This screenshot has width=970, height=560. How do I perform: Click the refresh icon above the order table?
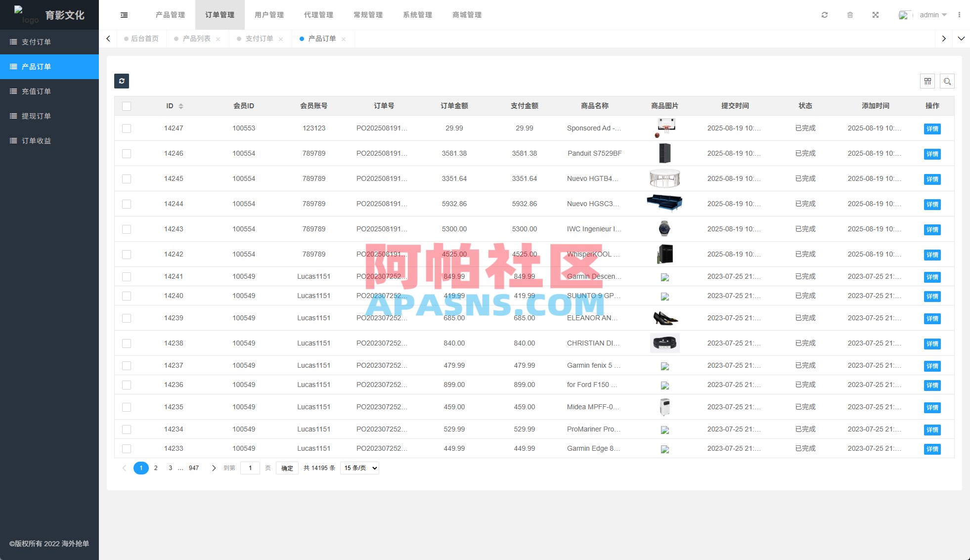coord(122,81)
